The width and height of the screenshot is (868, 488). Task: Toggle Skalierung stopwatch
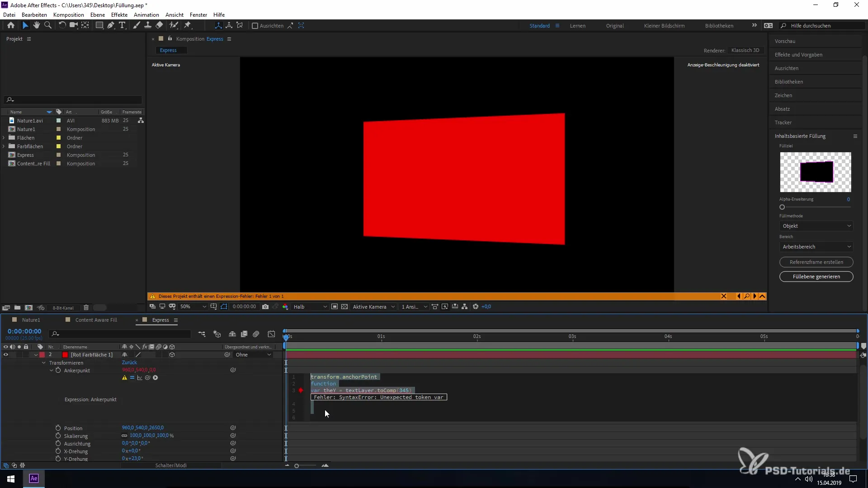(58, 436)
